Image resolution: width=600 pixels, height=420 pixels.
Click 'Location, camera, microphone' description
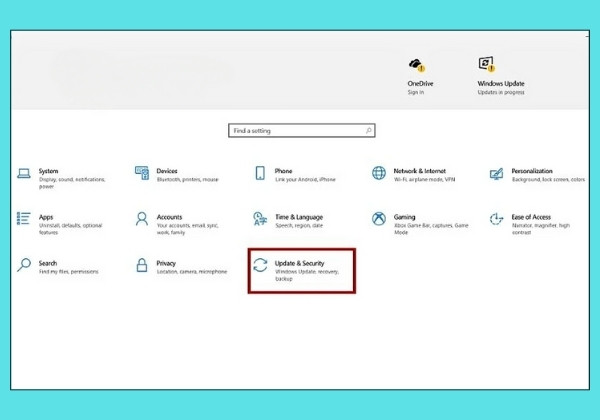pyautogui.click(x=192, y=272)
